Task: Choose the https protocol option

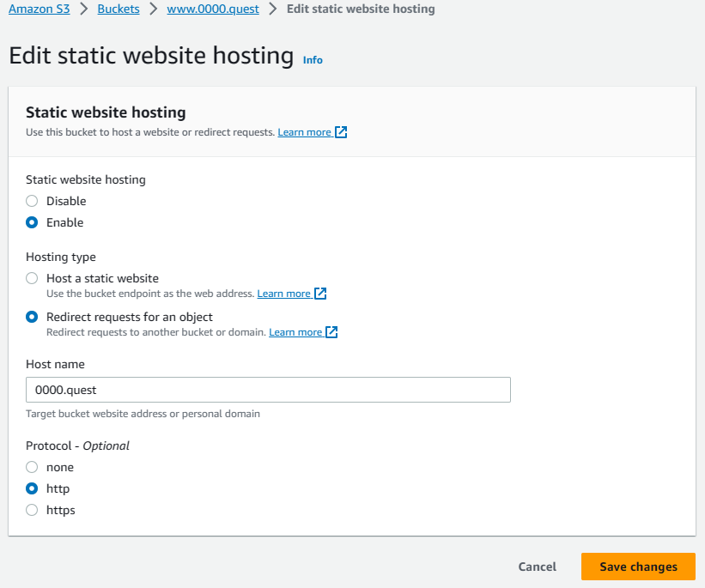Action: pyautogui.click(x=32, y=510)
